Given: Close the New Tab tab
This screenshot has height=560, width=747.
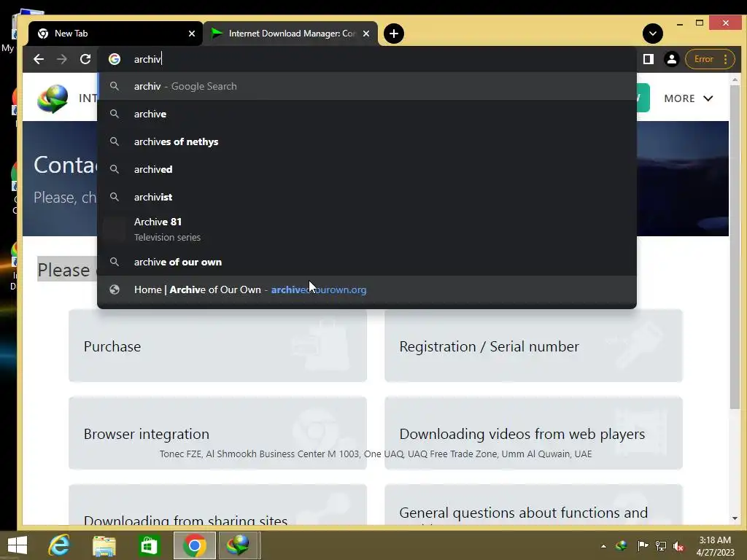Looking at the screenshot, I should click(x=192, y=34).
